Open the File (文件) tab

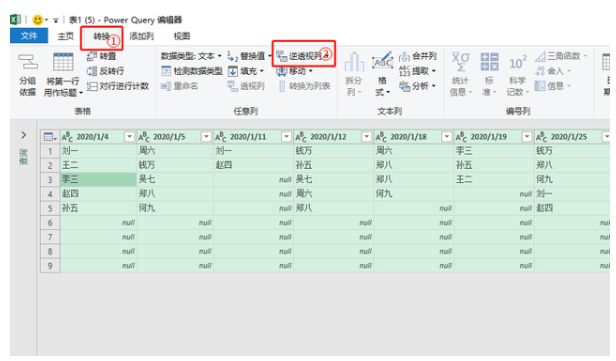[x=29, y=36]
